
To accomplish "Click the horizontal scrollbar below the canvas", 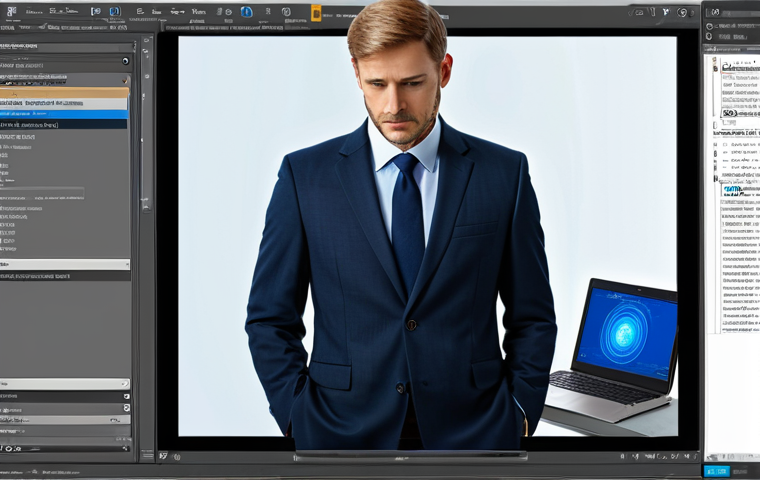I will point(411,456).
